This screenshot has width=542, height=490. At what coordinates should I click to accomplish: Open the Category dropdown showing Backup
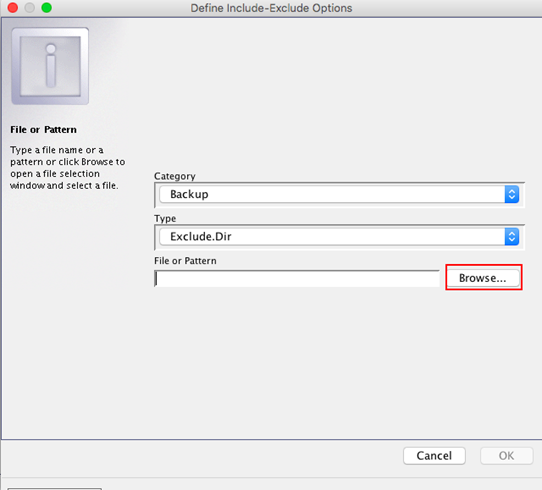[339, 195]
